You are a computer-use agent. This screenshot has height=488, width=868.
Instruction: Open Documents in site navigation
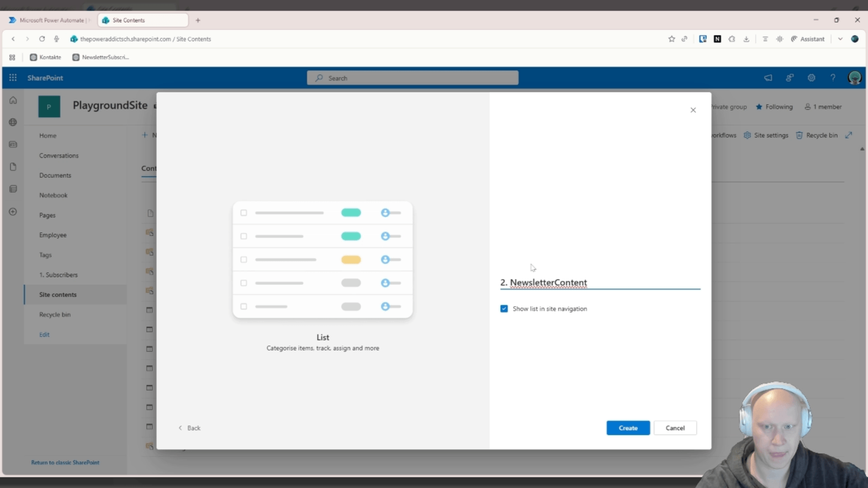(x=55, y=175)
